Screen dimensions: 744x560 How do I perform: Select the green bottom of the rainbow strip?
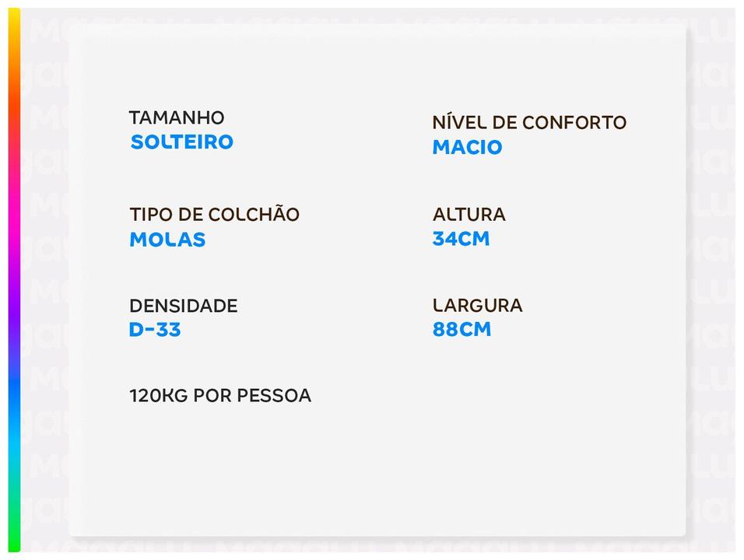coord(14,529)
